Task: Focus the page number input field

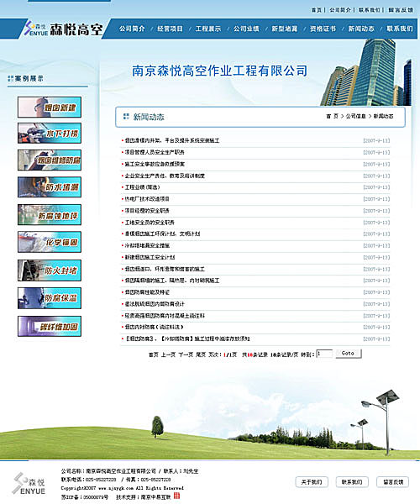Action: [x=324, y=354]
